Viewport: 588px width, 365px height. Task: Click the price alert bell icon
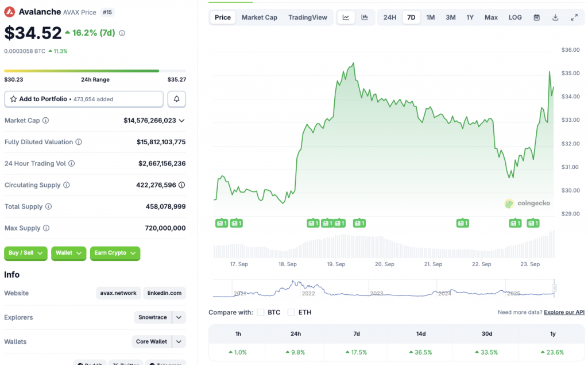(x=177, y=99)
